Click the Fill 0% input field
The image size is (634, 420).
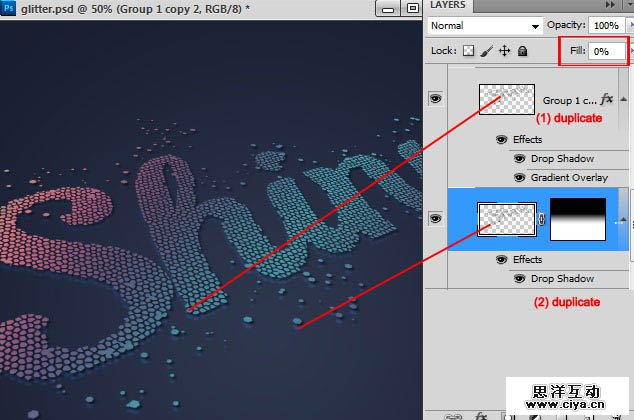[606, 51]
